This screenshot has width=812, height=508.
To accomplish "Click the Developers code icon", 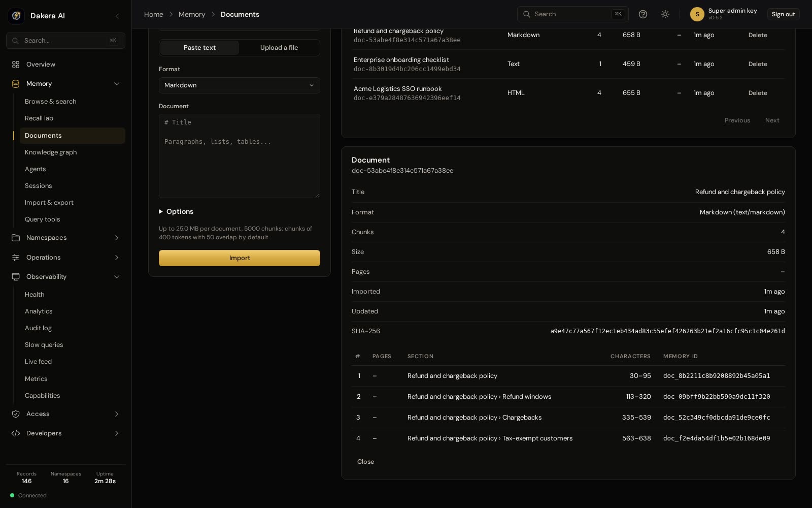I will [16, 433].
